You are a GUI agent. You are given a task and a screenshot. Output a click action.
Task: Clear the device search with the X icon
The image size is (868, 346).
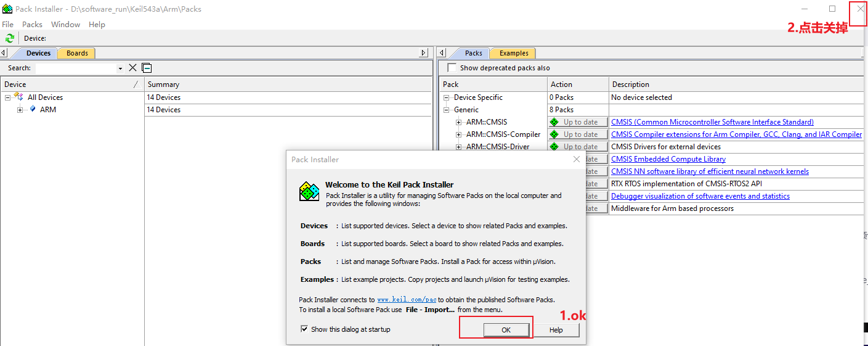[132, 68]
